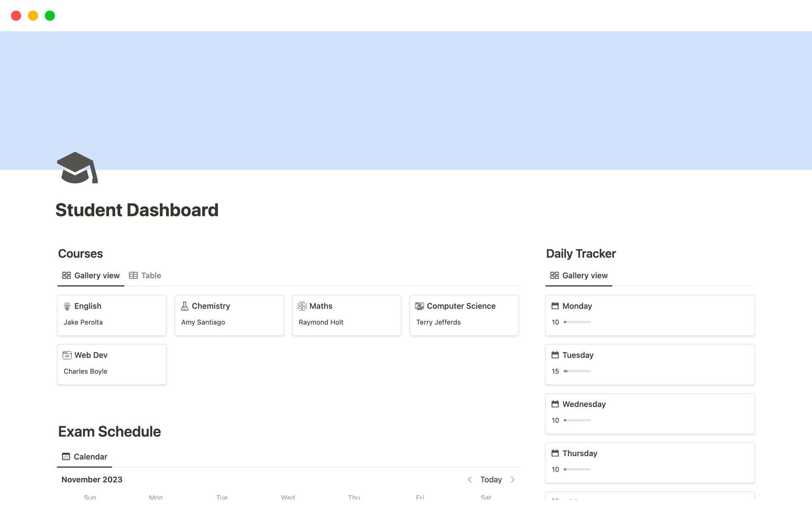Viewport: 812px width, 508px height.
Task: Navigate forward with the right arrow
Action: pyautogui.click(x=513, y=479)
